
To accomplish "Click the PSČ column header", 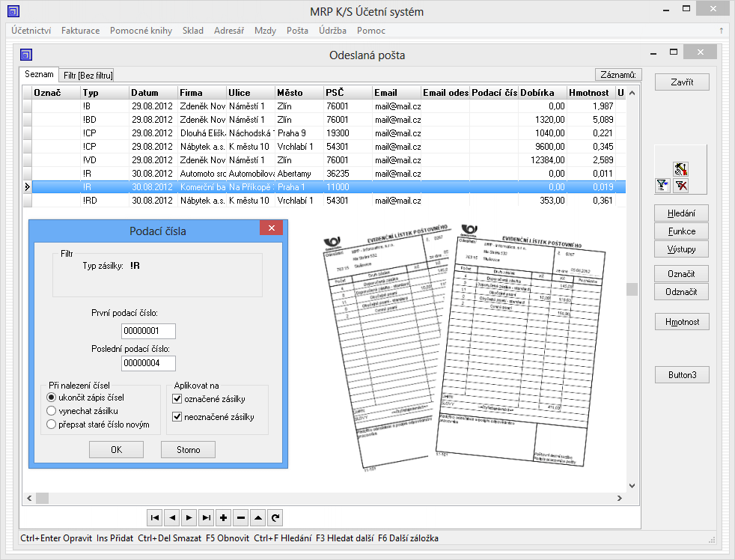I will tap(347, 93).
